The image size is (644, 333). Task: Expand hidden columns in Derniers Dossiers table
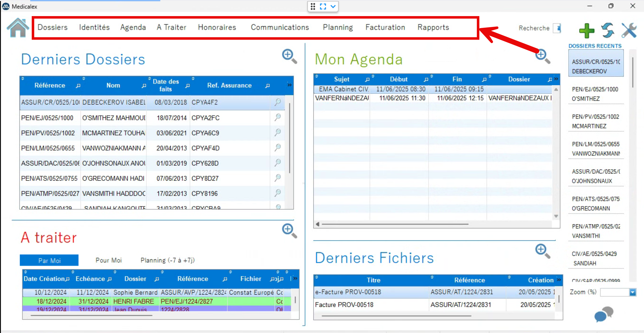pos(290,85)
